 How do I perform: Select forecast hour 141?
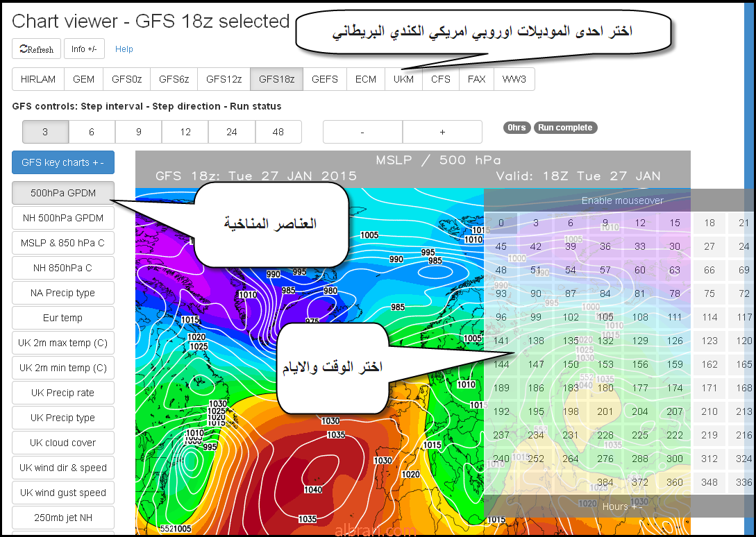click(x=501, y=341)
